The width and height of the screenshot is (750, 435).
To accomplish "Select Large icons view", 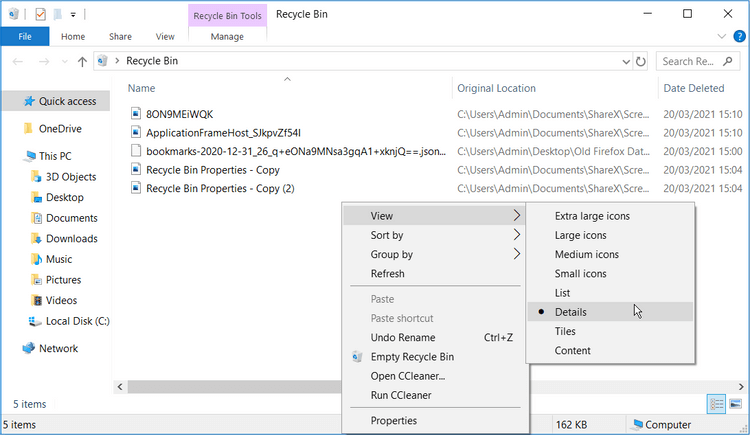I will [610, 235].
